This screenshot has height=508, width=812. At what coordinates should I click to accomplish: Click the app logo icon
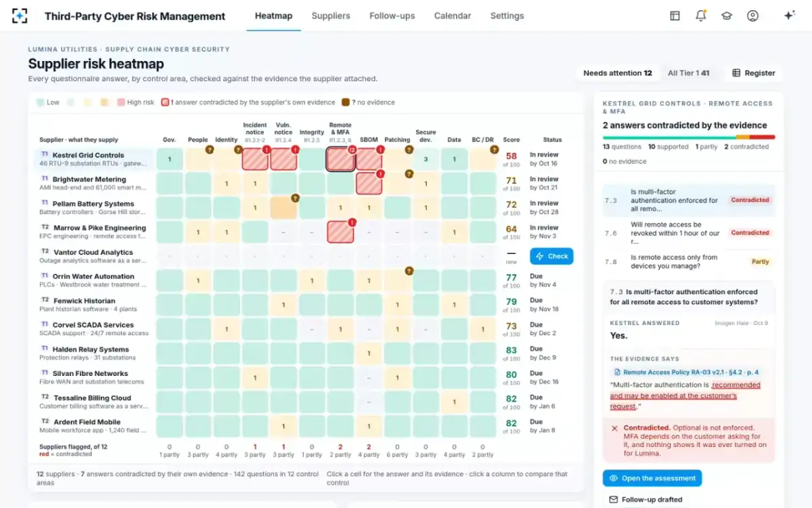click(20, 16)
